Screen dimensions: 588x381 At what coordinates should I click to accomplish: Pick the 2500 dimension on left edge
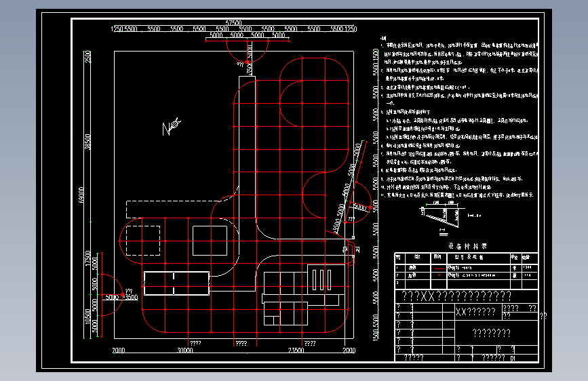pyautogui.click(x=87, y=57)
